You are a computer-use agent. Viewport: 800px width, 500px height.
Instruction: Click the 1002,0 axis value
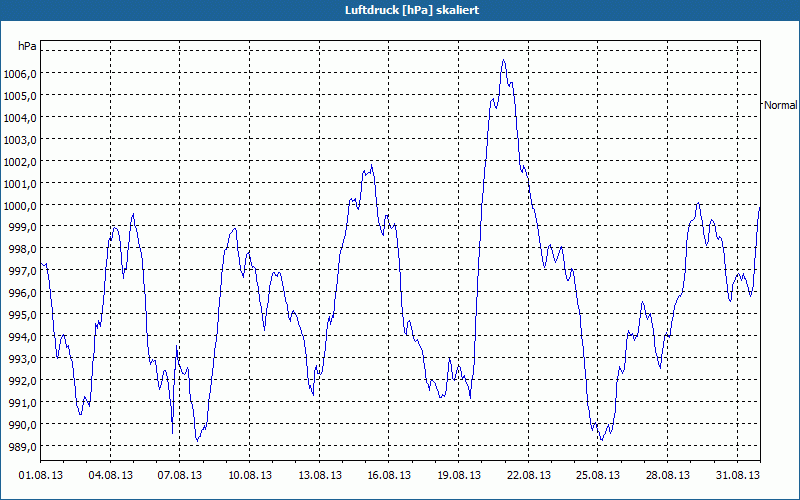20,162
